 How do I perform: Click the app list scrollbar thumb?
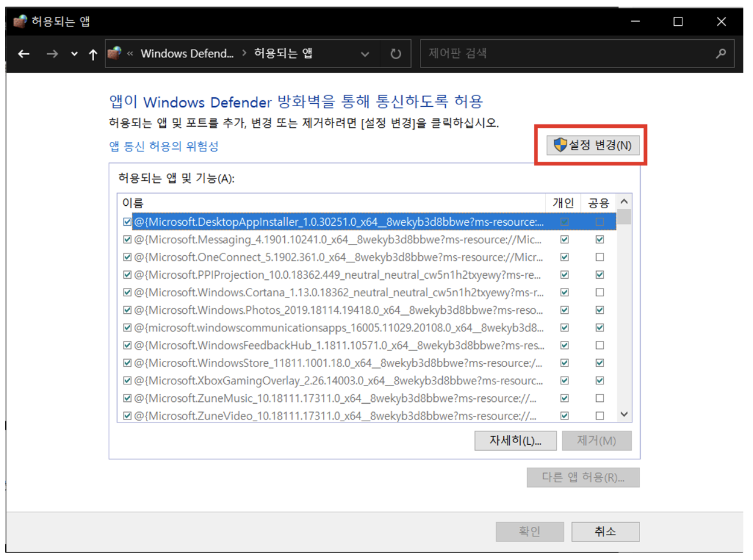tap(624, 217)
